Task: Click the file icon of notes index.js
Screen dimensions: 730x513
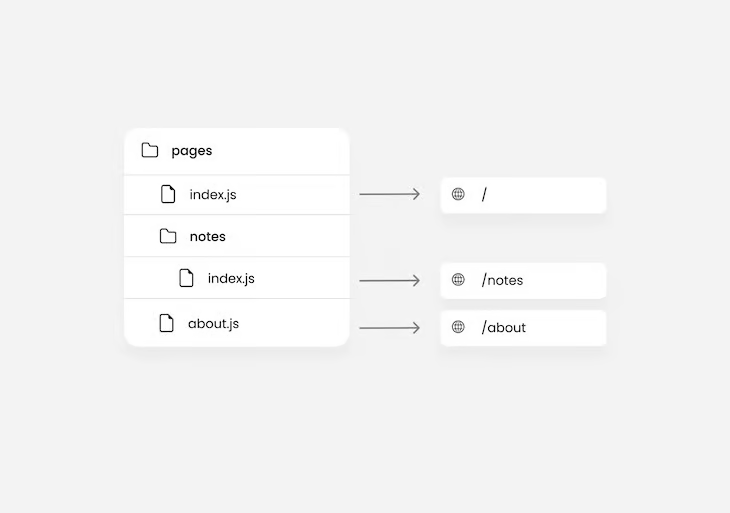Action: pos(186,278)
